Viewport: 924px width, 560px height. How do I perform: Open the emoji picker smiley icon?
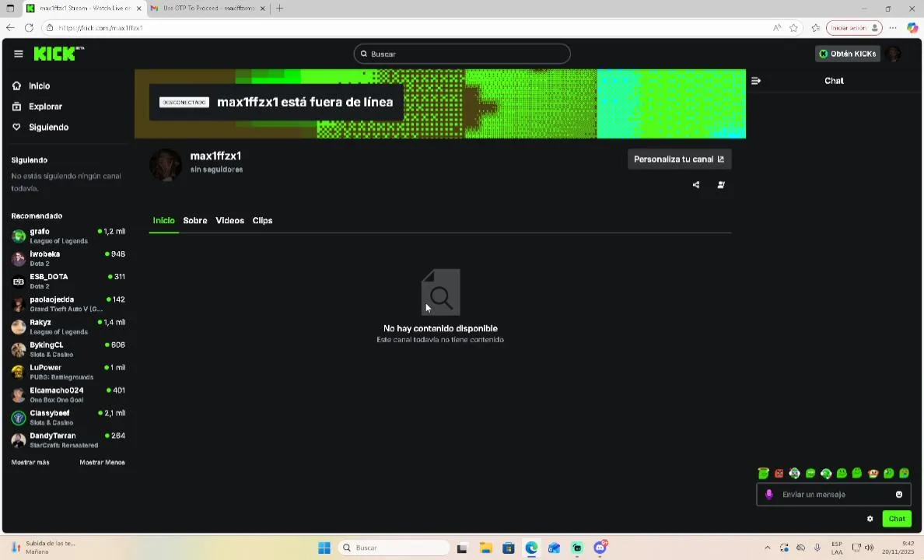pyautogui.click(x=898, y=495)
